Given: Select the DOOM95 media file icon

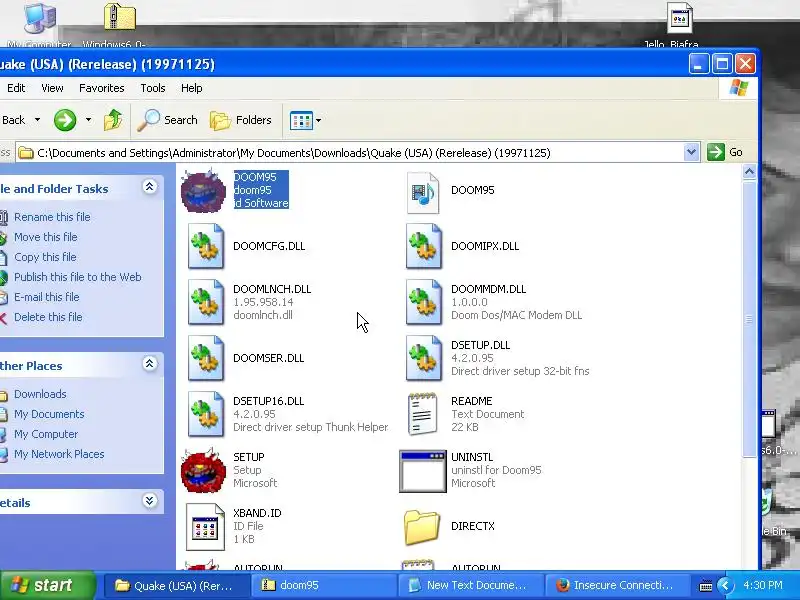Looking at the screenshot, I should (422, 193).
